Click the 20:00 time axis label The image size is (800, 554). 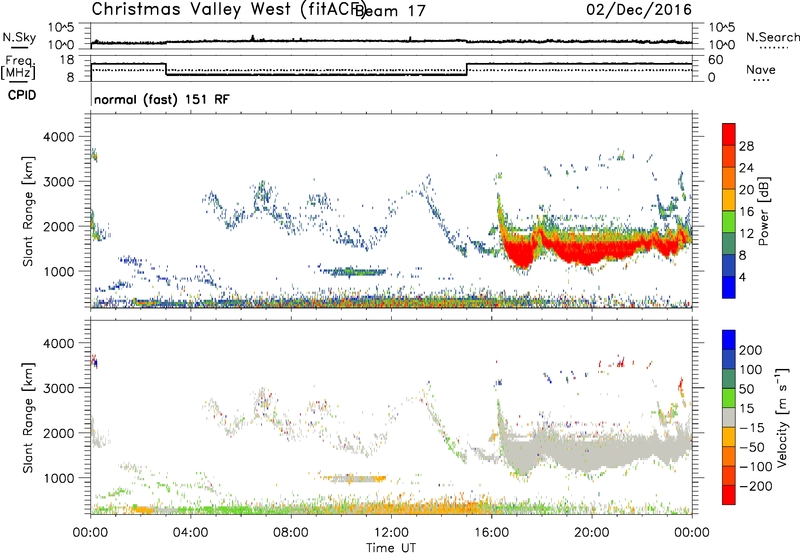point(592,533)
